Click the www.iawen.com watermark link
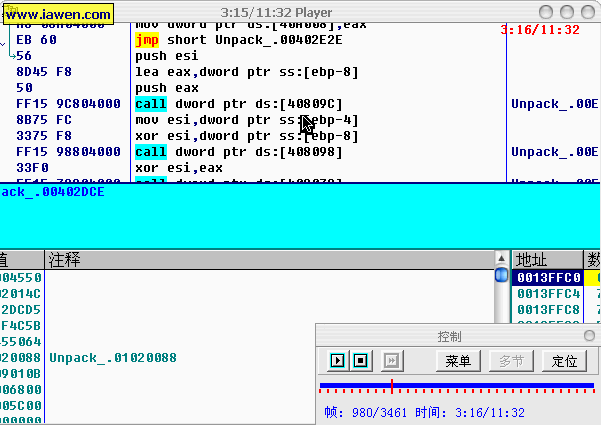Viewport: 601px width, 425px height. pos(56,15)
